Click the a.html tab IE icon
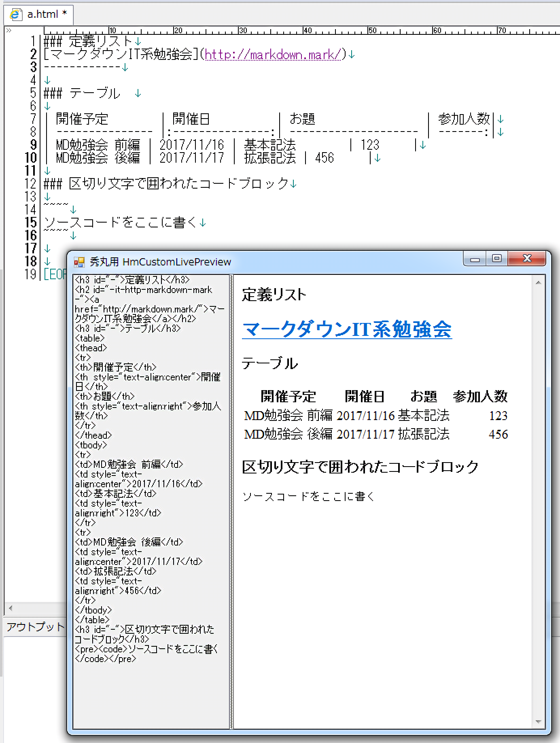This screenshot has width=560, height=743. [x=15, y=15]
